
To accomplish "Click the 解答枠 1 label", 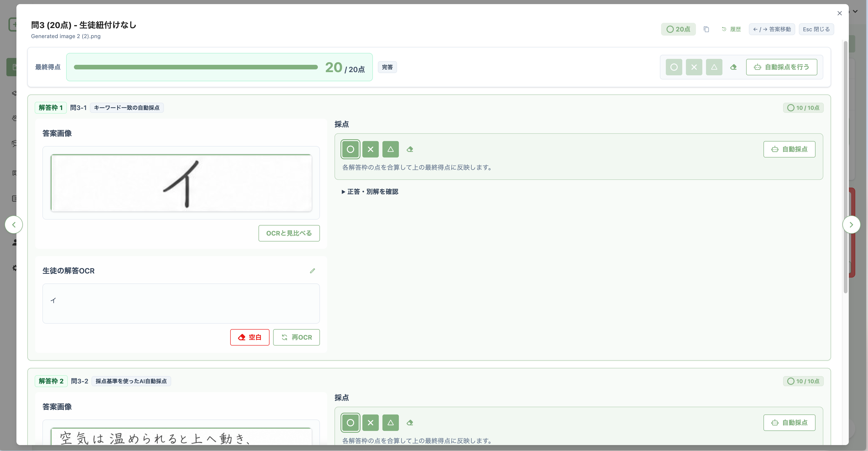I will (51, 108).
